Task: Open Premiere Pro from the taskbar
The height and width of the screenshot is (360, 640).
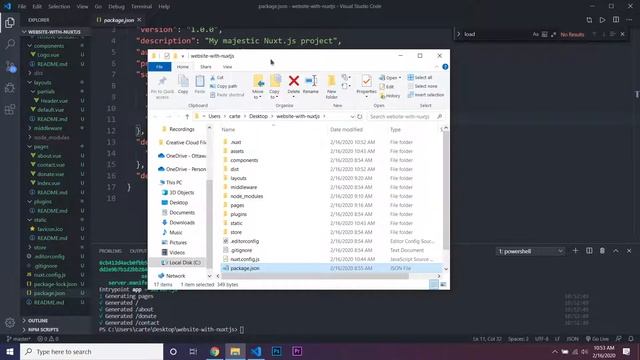Action: pyautogui.click(x=297, y=351)
